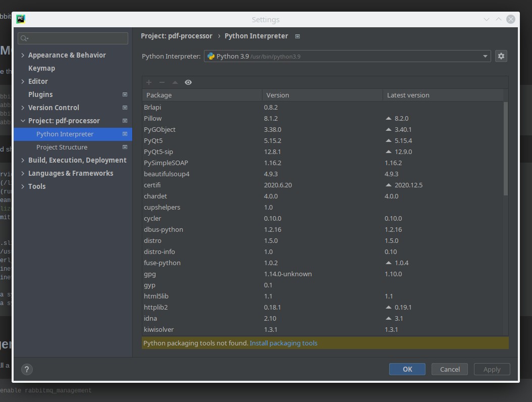Screen dimensions: 532x402
Task: Open the Plugins settings page
Action: (40, 94)
